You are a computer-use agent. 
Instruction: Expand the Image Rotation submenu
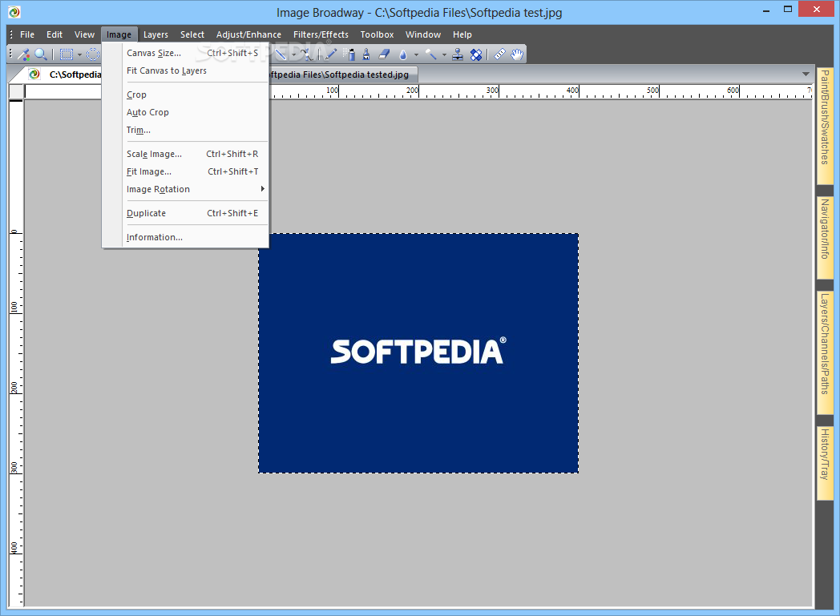185,190
